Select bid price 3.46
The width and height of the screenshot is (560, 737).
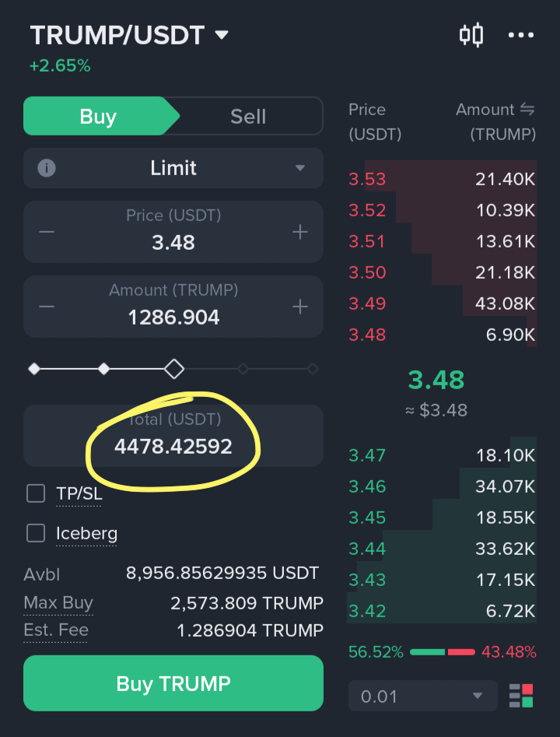(367, 486)
